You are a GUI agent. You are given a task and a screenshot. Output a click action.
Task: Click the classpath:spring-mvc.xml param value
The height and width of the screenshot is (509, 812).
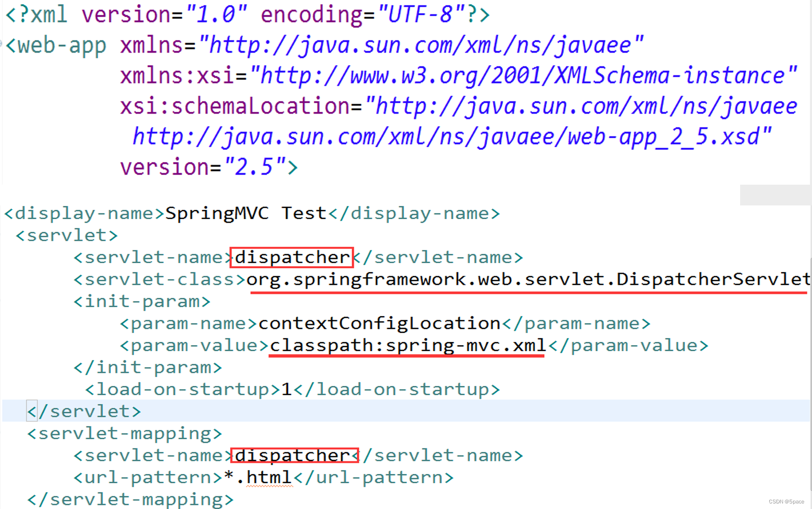[408, 346]
